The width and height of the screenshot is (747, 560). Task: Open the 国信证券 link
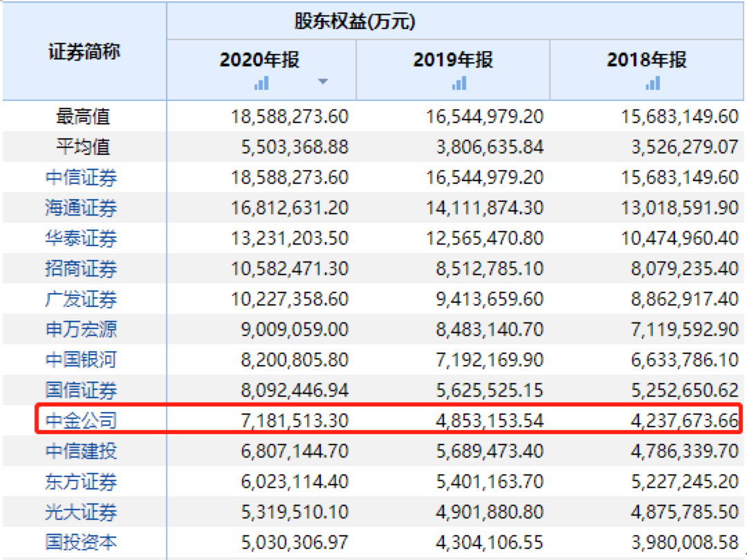click(x=82, y=390)
